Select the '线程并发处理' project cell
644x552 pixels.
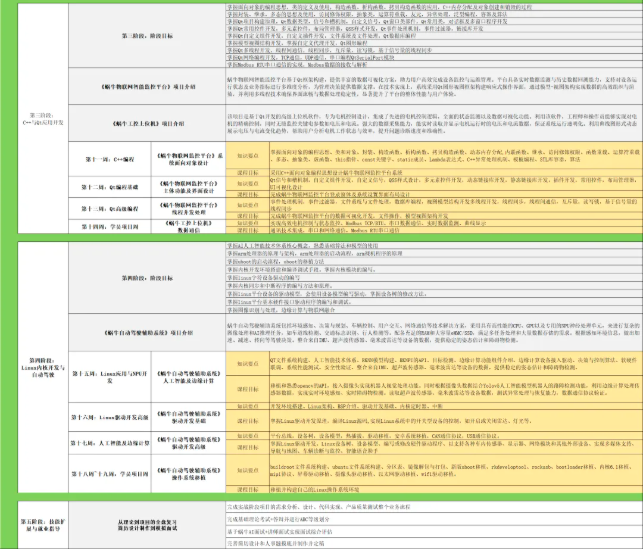pyautogui.click(x=189, y=209)
